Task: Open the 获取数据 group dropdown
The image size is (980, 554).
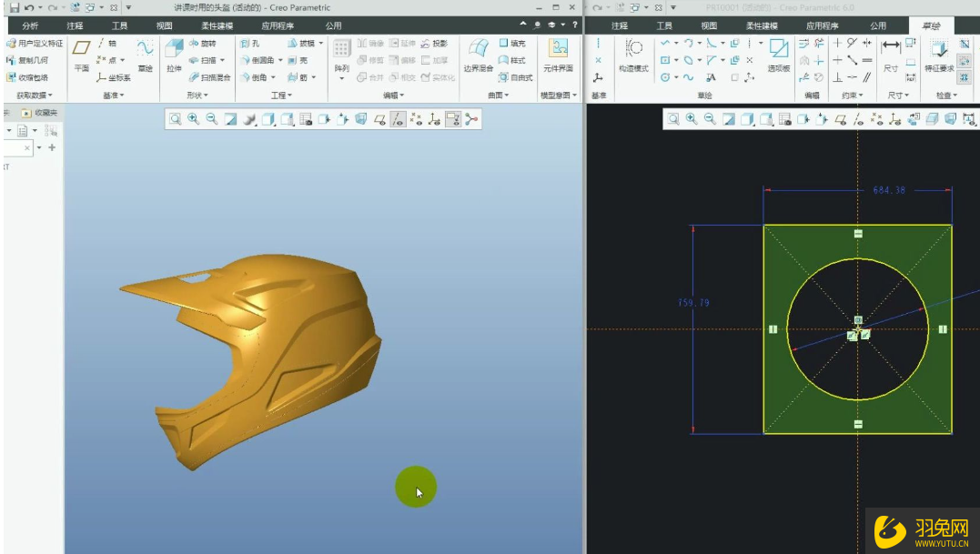Action: coord(35,96)
